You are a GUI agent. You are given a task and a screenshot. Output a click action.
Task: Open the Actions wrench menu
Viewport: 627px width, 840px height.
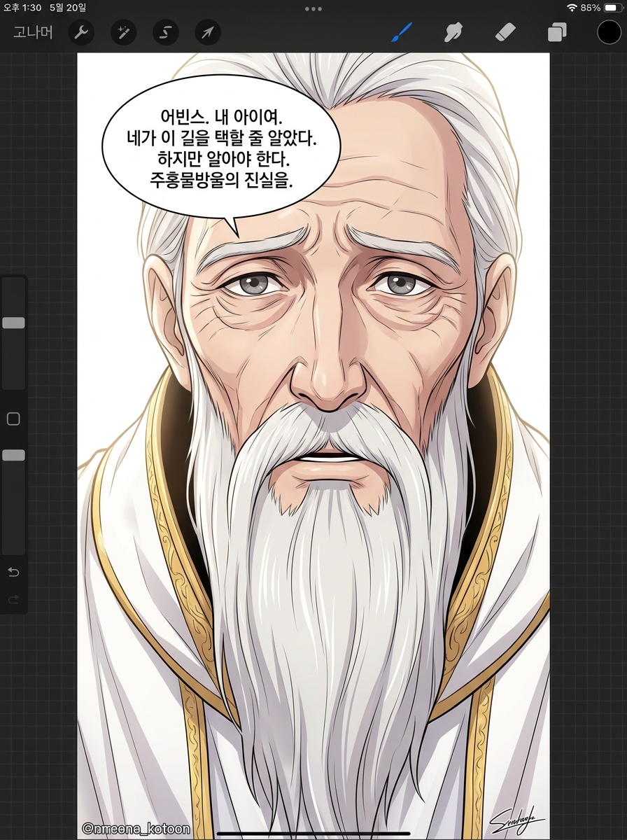click(82, 32)
